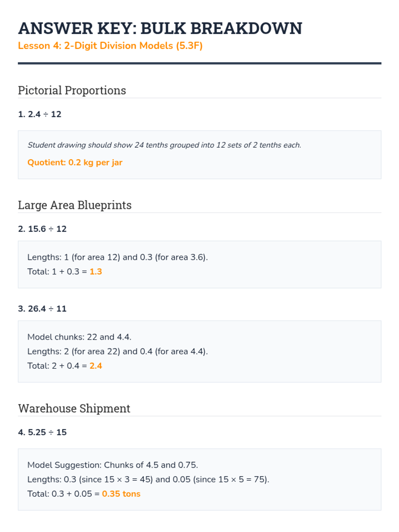Select problem 4 label "5.25 ÷ 15"
Viewport: 399px width, 532px height.
pyautogui.click(x=42, y=432)
